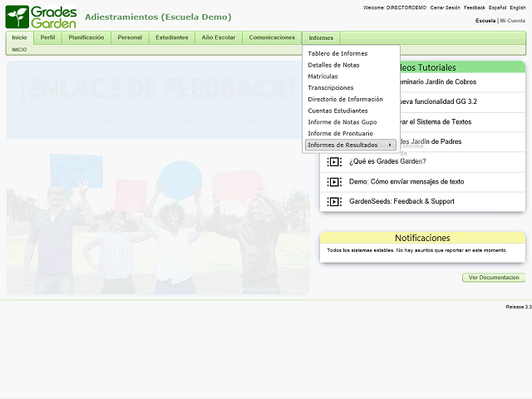The height and width of the screenshot is (399, 532).
Task: Click the Cerrar Sesión link
Action: 446,7
